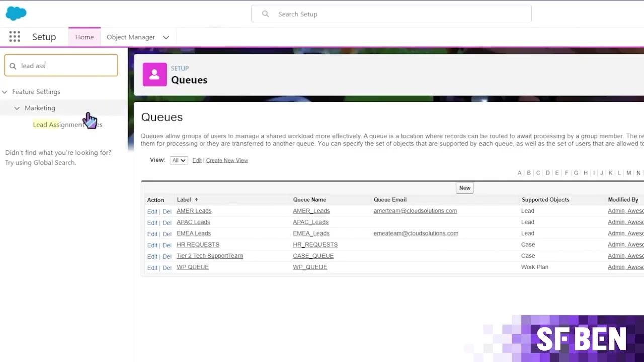Click the New queue button
The height and width of the screenshot is (362, 644).
pos(465,188)
